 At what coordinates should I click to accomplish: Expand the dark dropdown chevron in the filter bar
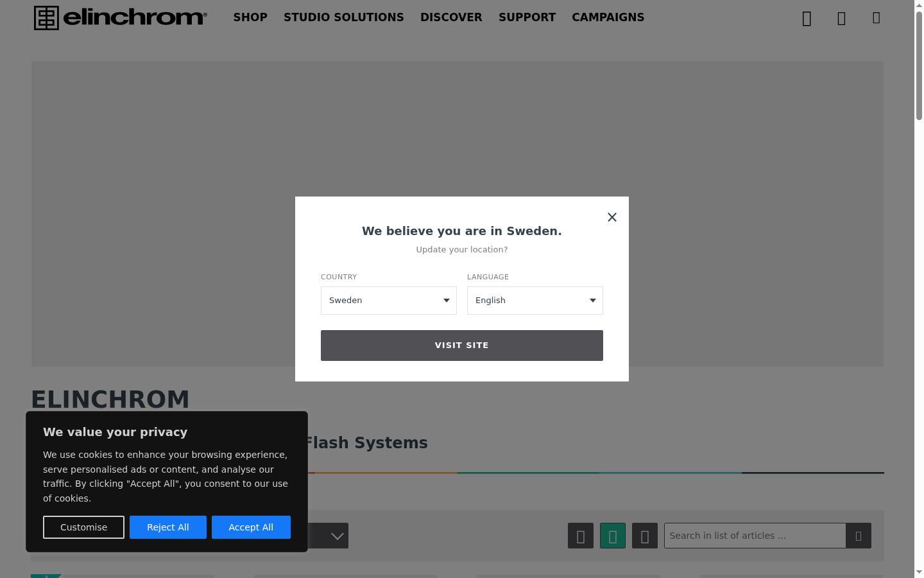[x=338, y=536]
